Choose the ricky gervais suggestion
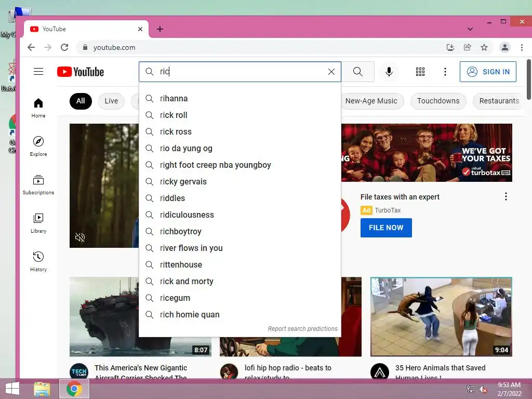Viewport: 532px width, 399px height. 240,181
